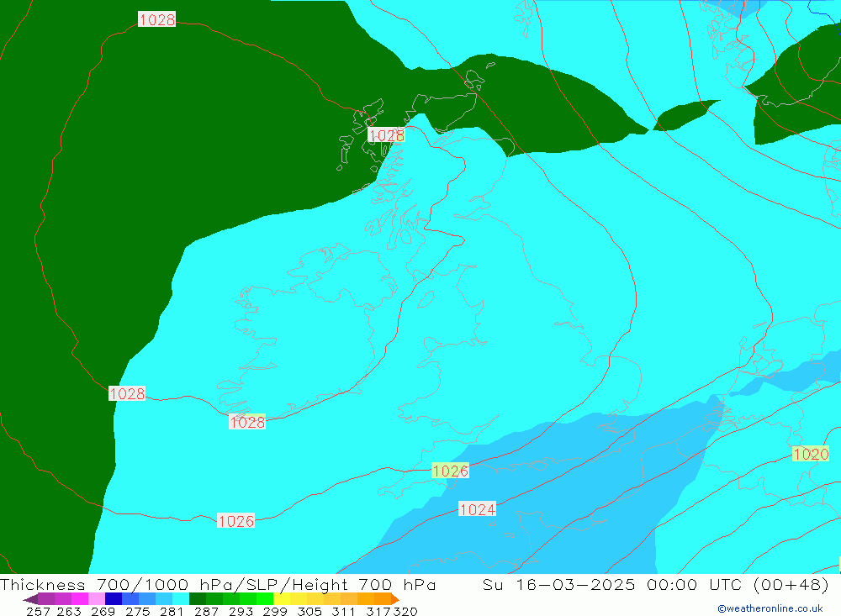
Task: Click the 1024 isobar label
Action: coord(478,508)
